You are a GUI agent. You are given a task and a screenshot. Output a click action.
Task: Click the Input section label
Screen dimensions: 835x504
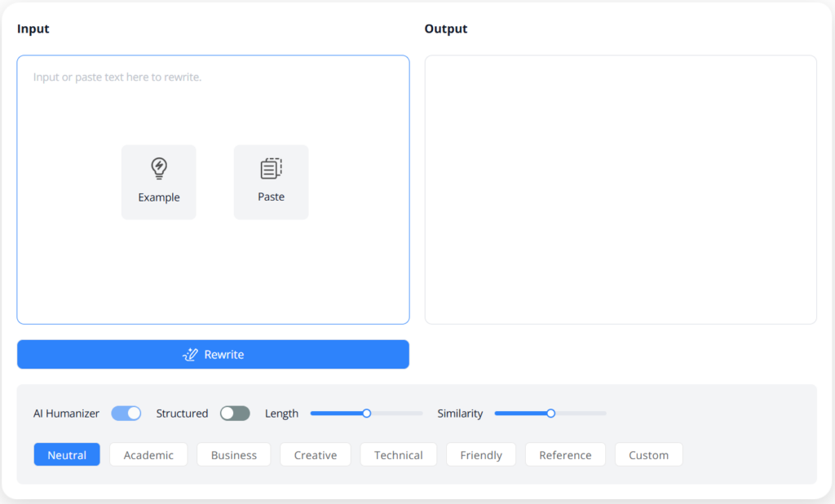pos(33,29)
